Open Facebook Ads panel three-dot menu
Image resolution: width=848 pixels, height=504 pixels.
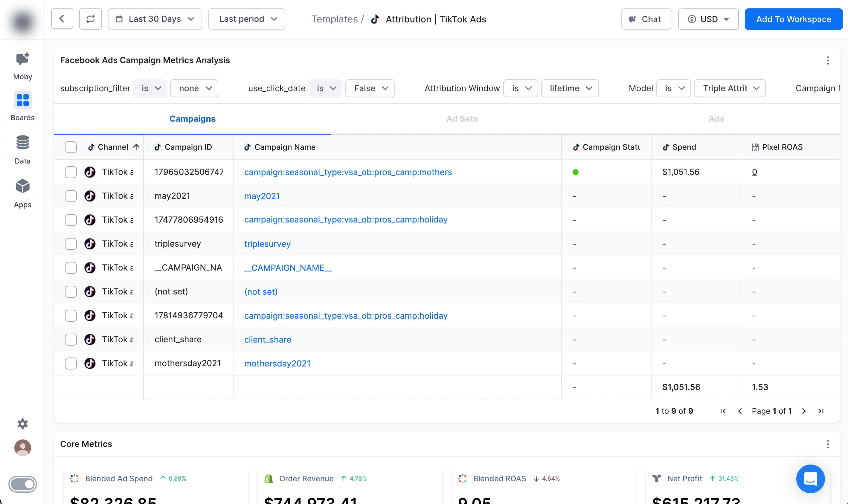pos(828,60)
